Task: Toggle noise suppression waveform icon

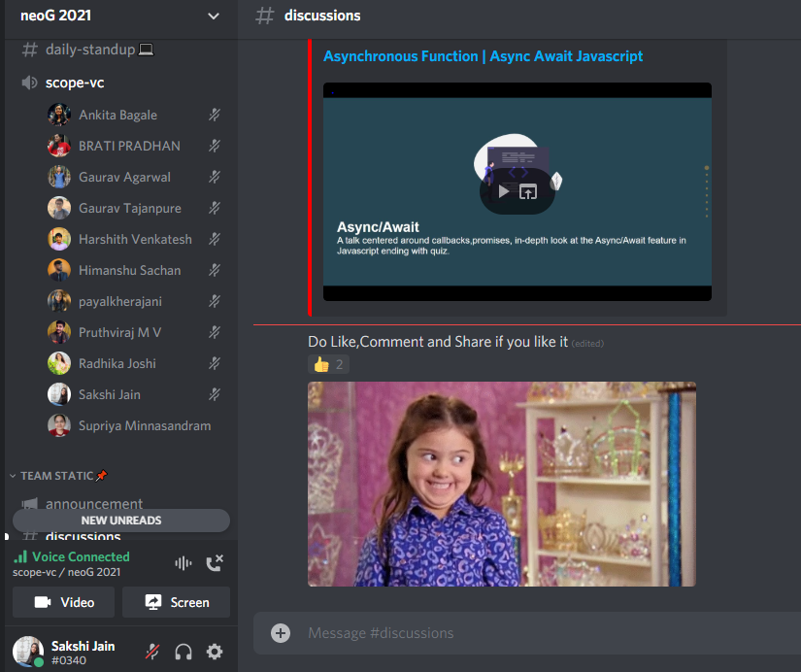Action: (184, 563)
